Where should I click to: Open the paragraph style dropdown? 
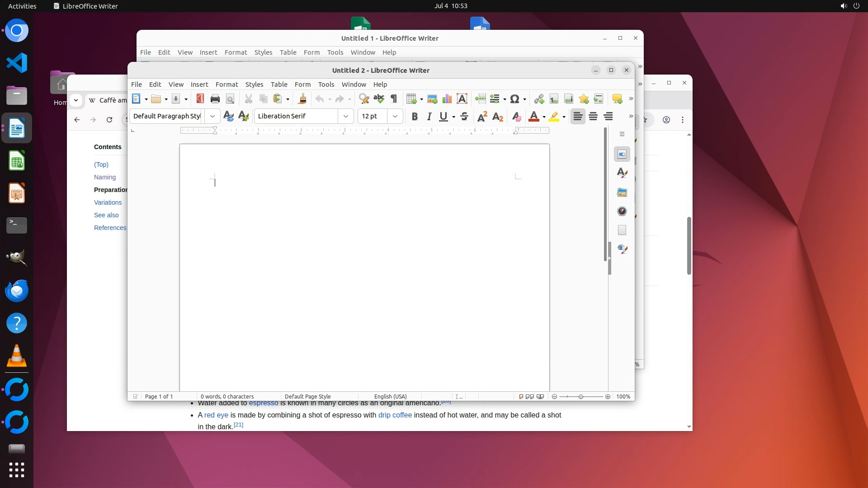click(212, 116)
